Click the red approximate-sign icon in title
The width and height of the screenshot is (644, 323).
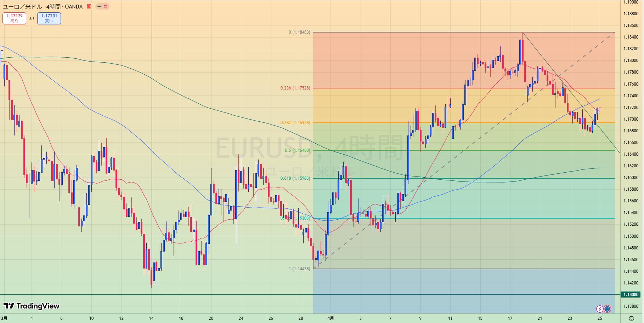point(106,7)
